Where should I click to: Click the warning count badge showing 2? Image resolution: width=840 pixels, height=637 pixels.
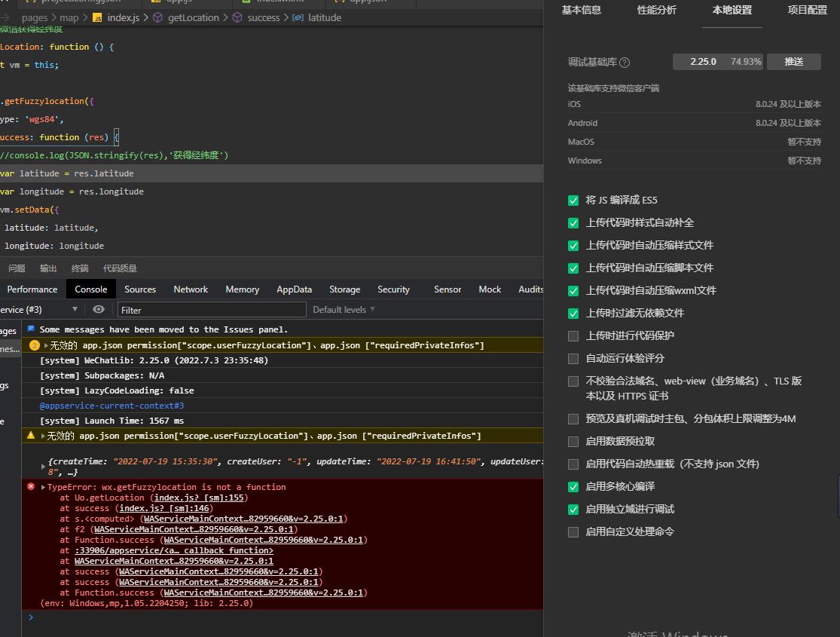pos(35,345)
